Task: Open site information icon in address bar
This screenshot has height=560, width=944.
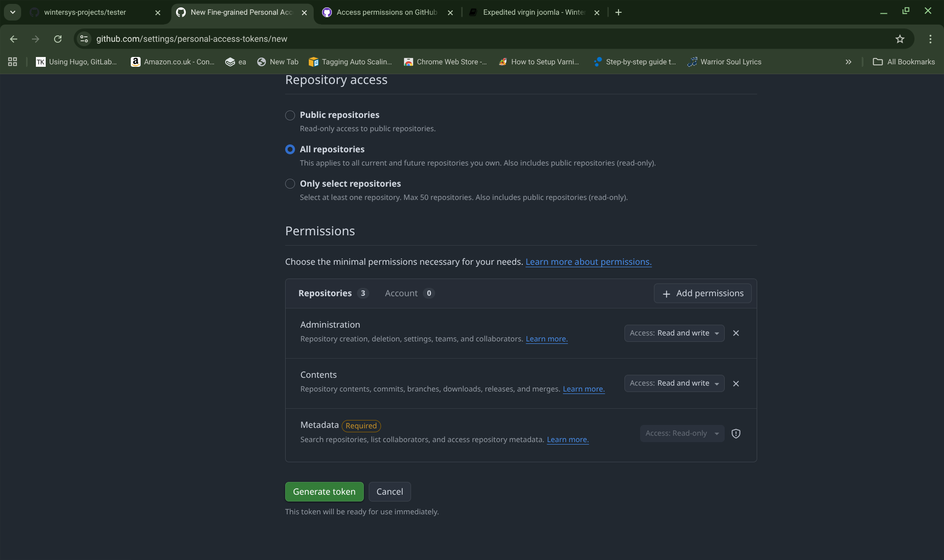Action: 84,39
